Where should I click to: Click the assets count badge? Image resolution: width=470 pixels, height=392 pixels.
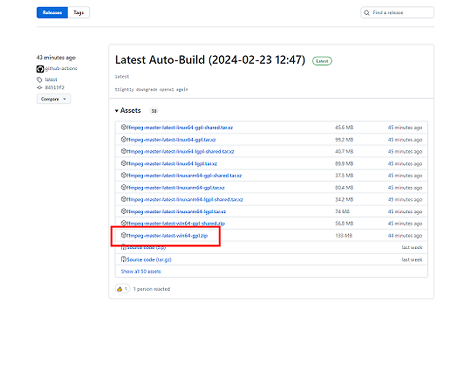[154, 111]
